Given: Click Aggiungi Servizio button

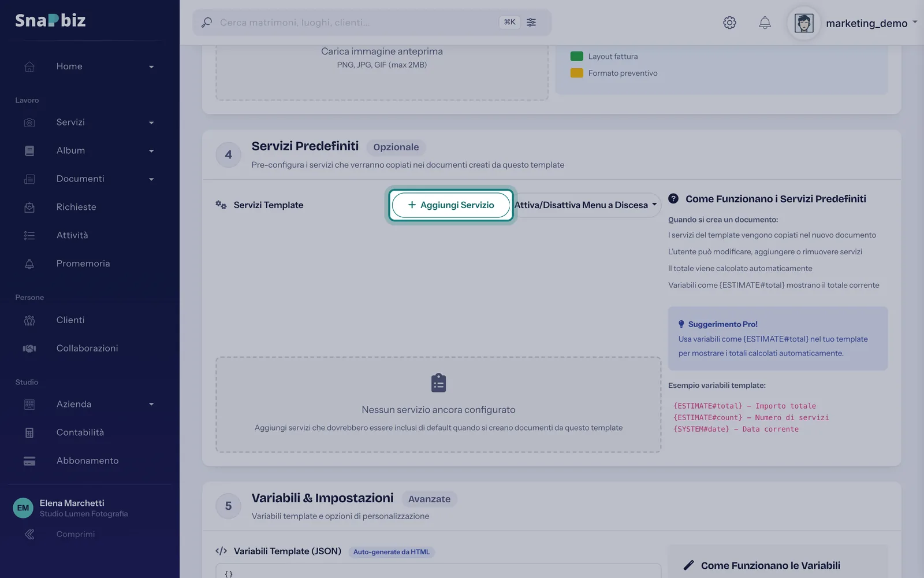Looking at the screenshot, I should (451, 205).
